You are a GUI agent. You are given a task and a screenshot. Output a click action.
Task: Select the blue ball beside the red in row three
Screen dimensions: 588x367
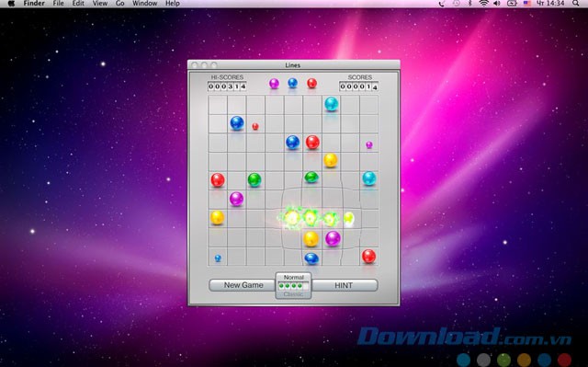[292, 143]
